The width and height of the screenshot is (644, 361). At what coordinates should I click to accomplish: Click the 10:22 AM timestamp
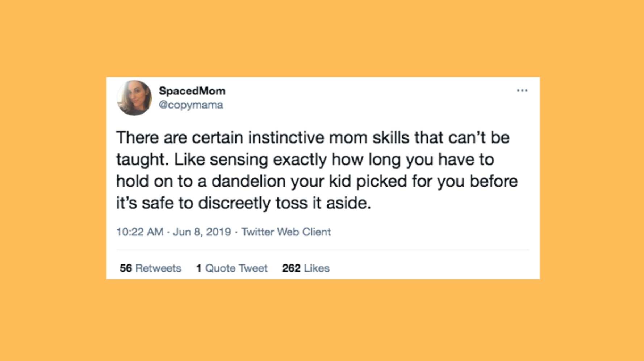[140, 232]
